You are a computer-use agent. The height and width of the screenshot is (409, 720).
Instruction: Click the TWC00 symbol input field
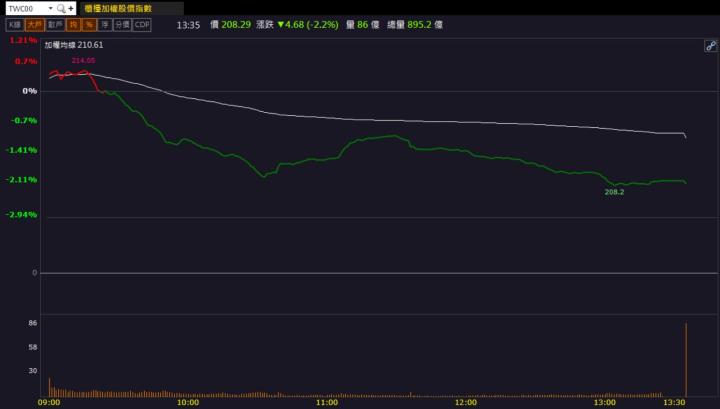(25, 9)
